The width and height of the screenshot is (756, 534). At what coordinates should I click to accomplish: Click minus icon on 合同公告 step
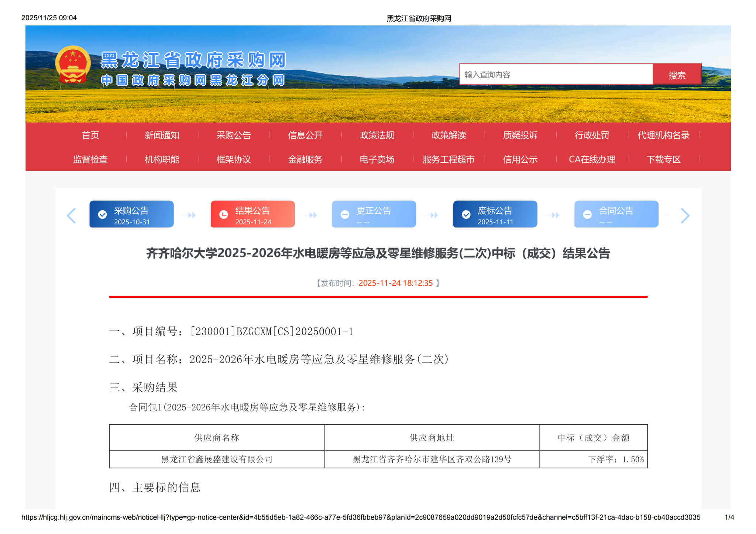(587, 214)
